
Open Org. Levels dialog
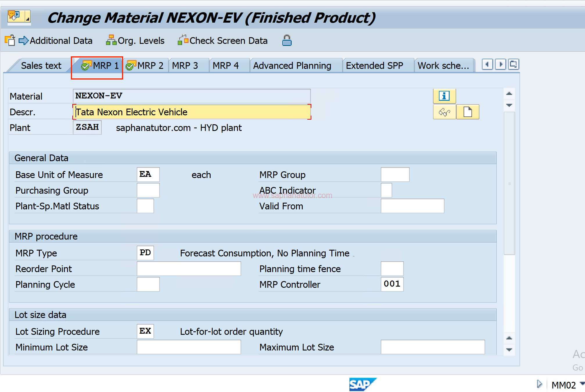(x=135, y=41)
